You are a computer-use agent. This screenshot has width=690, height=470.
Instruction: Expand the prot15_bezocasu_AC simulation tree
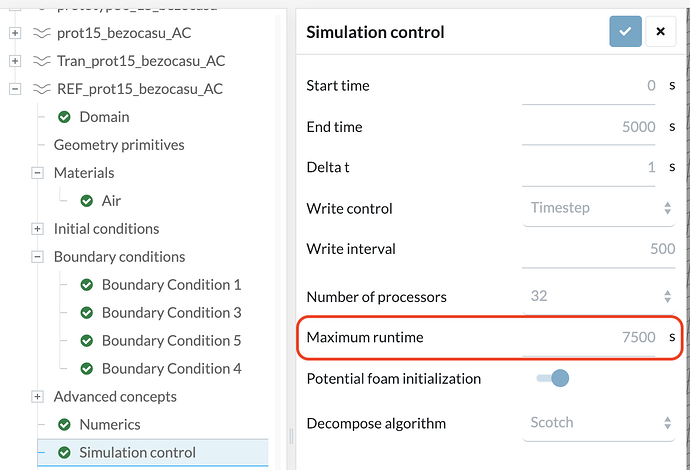(14, 33)
